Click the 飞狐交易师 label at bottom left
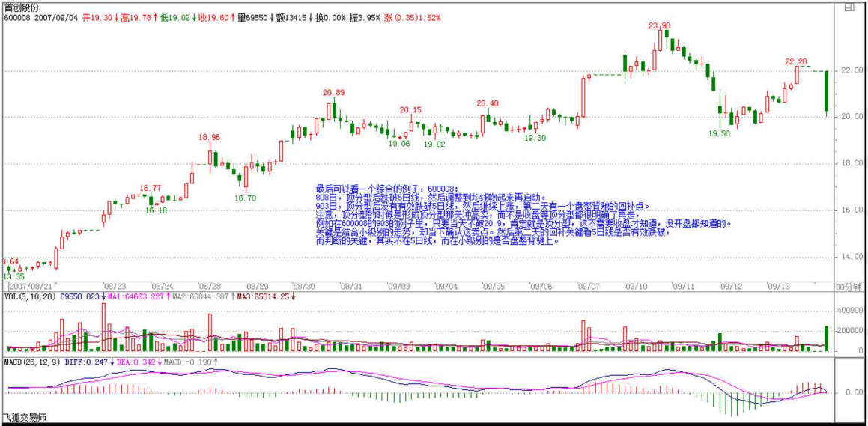Image resolution: width=868 pixels, height=426 pixels. click(23, 418)
